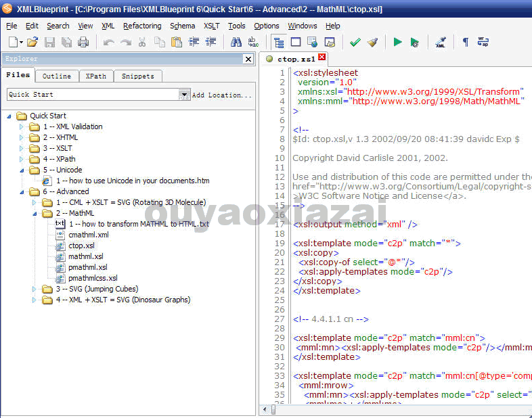Collapse the 5 -- Unicode folder
The width and height of the screenshot is (532, 418).
[22, 170]
